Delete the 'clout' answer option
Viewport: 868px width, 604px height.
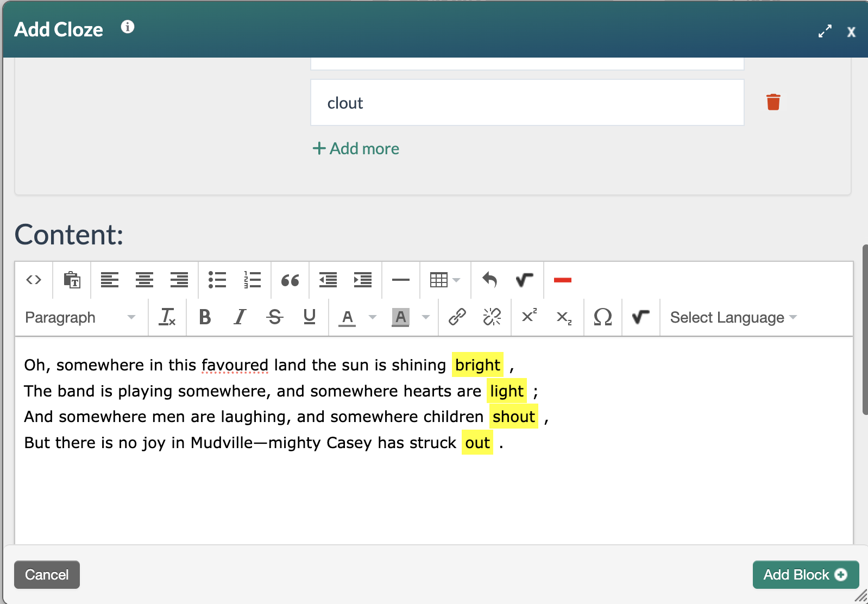[x=773, y=102]
